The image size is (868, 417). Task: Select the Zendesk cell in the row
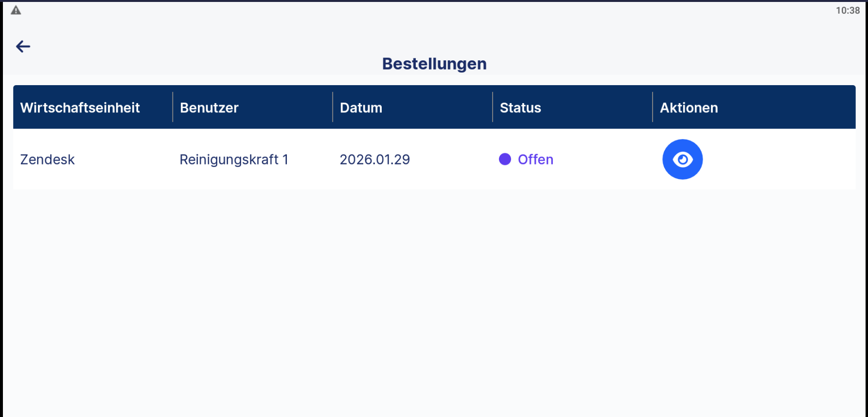pos(47,160)
